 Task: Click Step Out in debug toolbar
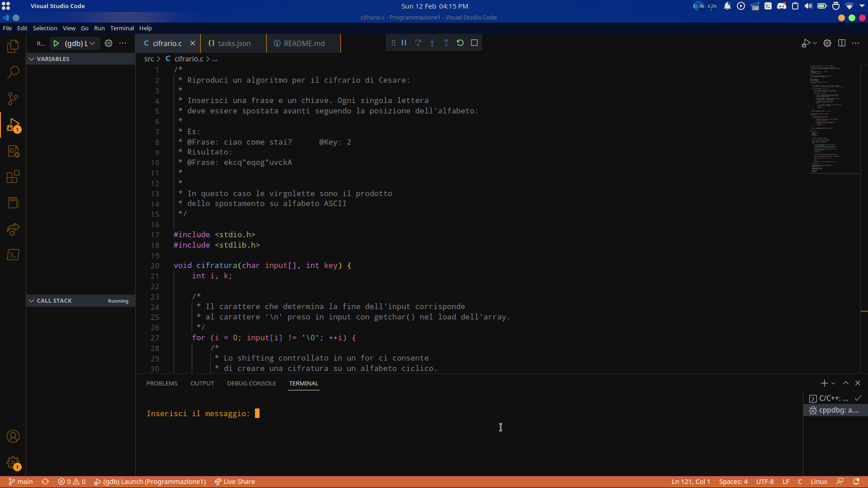pos(446,43)
